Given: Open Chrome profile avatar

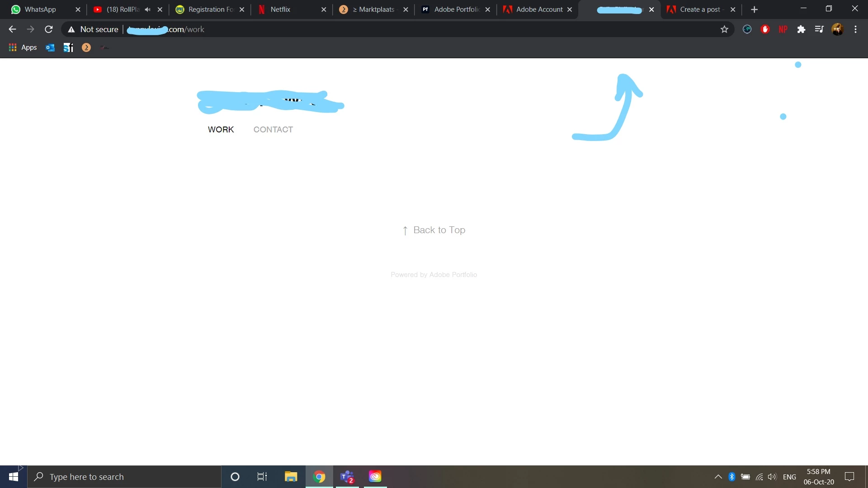Looking at the screenshot, I should click(x=837, y=29).
